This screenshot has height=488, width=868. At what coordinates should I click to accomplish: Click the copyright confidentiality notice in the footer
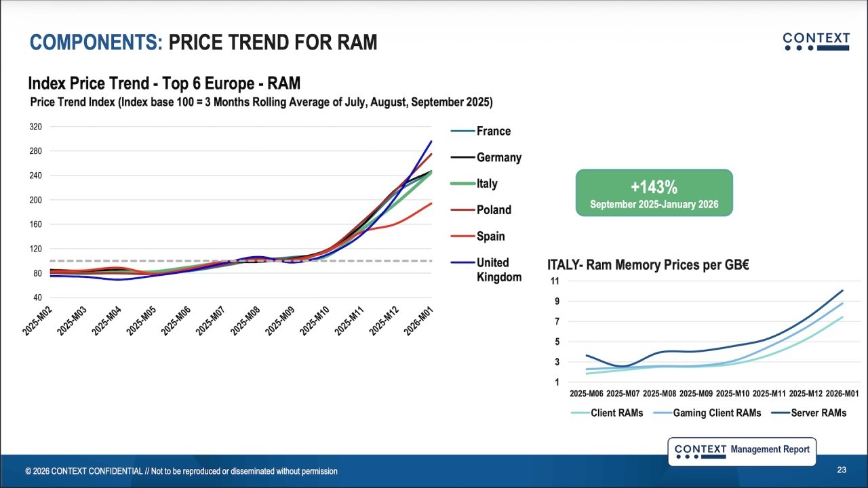pyautogui.click(x=181, y=471)
